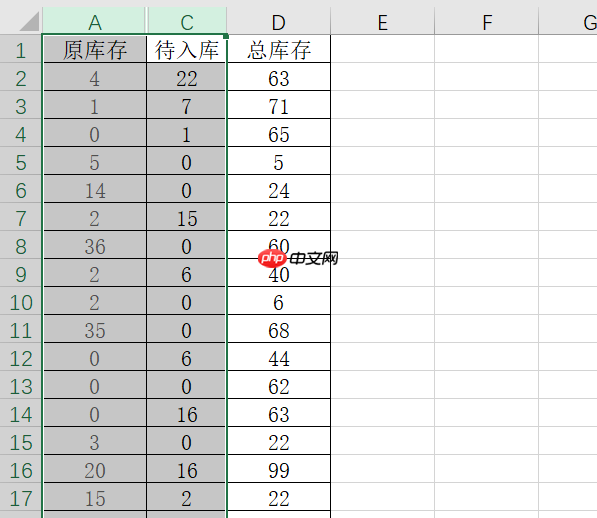Select row 14 header
Screen dimensions: 597x518
21,413
